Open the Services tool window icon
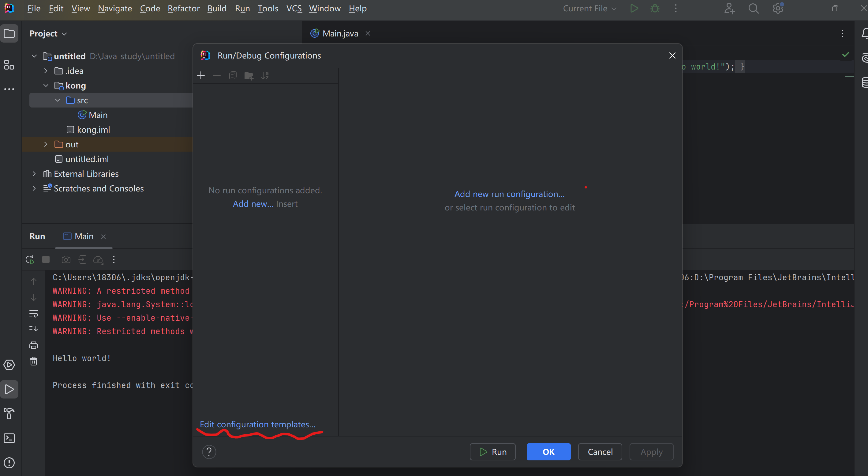This screenshot has width=868, height=476. (9, 365)
